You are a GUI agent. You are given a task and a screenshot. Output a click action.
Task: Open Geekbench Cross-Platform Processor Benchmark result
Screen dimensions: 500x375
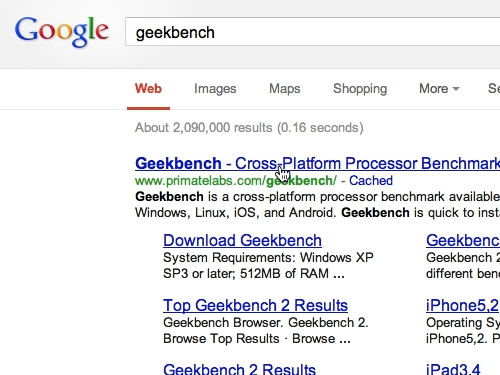coord(317,163)
